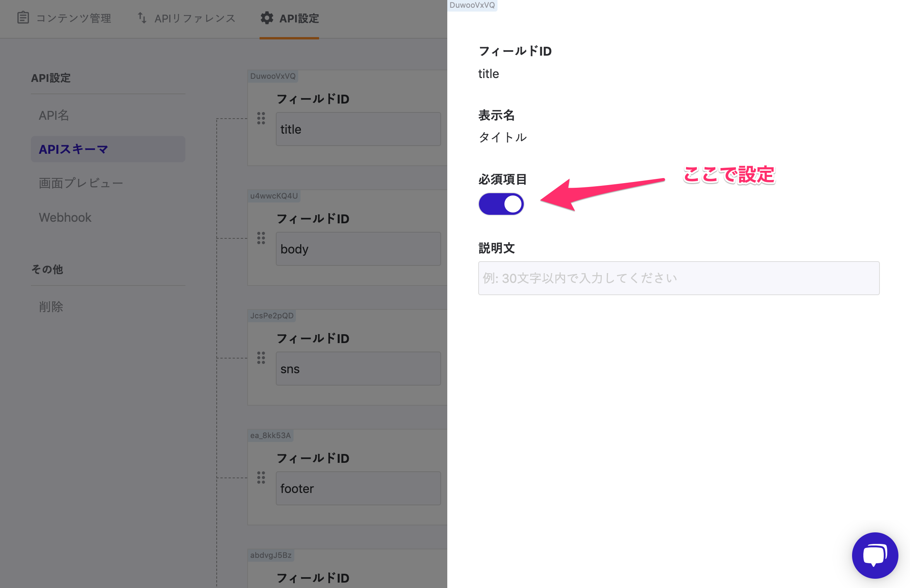Focus the footer field ID input
Image resolution: width=910 pixels, height=588 pixels.
pyautogui.click(x=358, y=488)
